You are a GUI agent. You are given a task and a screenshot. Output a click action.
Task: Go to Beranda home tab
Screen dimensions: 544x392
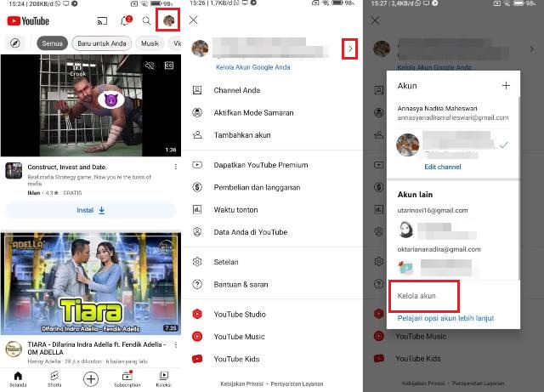click(x=18, y=379)
